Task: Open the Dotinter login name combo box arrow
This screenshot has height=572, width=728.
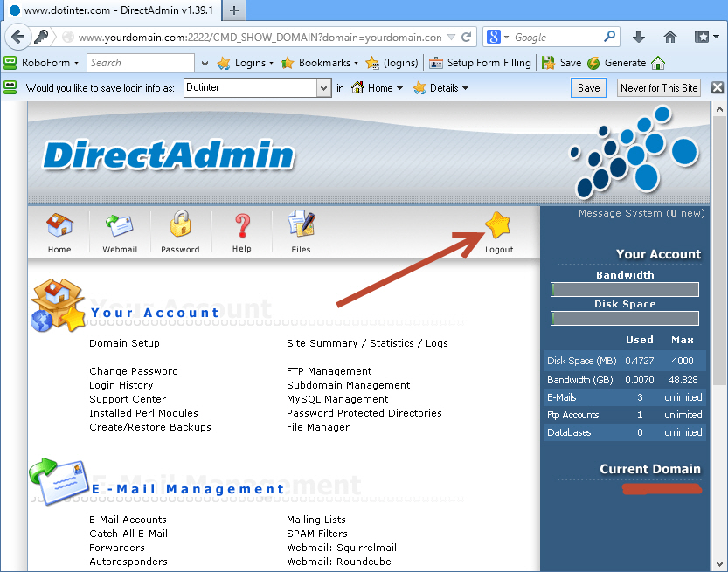Action: [x=323, y=87]
